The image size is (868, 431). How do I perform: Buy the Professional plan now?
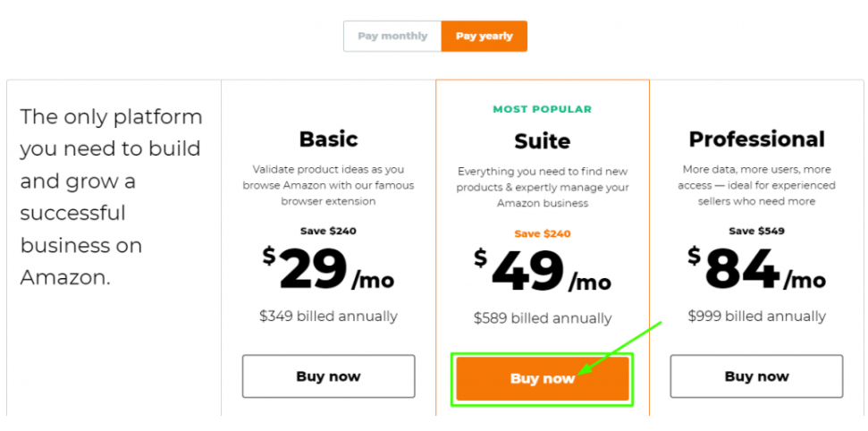(757, 376)
